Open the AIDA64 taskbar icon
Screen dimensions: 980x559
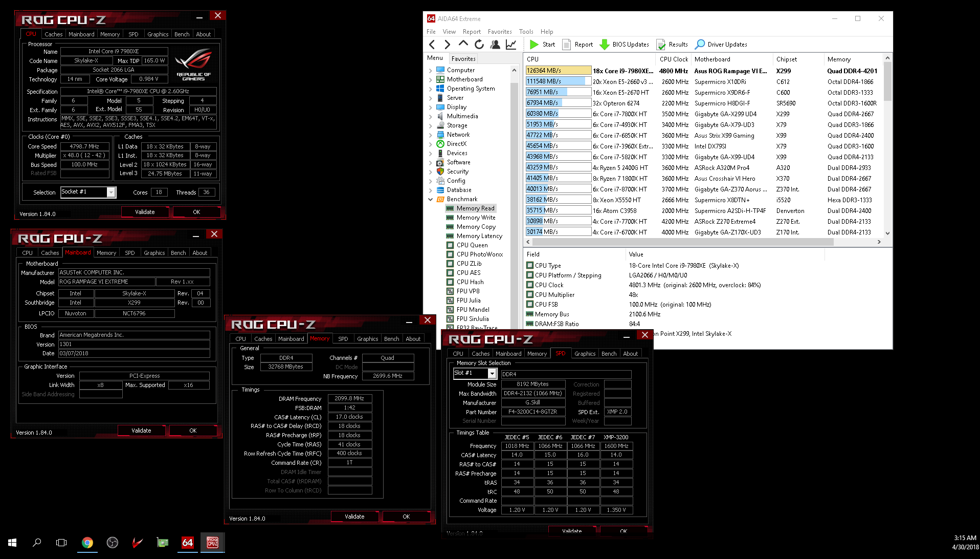tap(188, 543)
